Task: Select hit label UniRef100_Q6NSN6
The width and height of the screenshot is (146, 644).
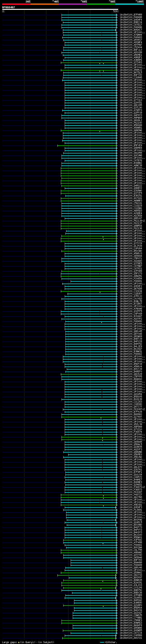Action: click(x=131, y=130)
